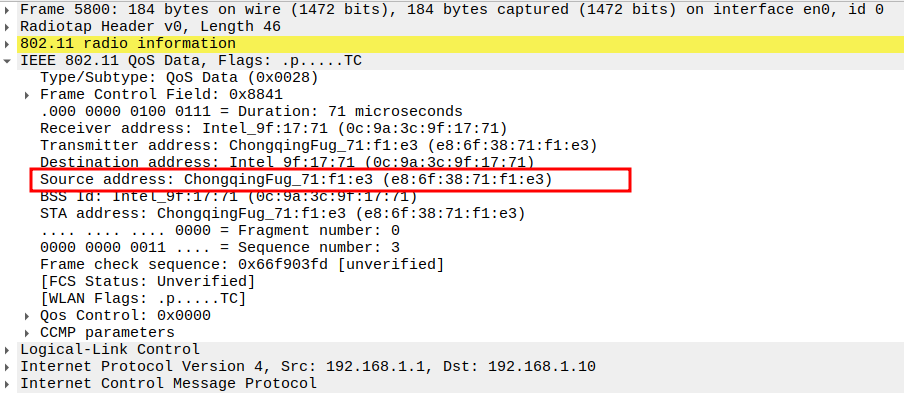The height and width of the screenshot is (401, 904).
Task: Select the STA address line
Action: [282, 213]
